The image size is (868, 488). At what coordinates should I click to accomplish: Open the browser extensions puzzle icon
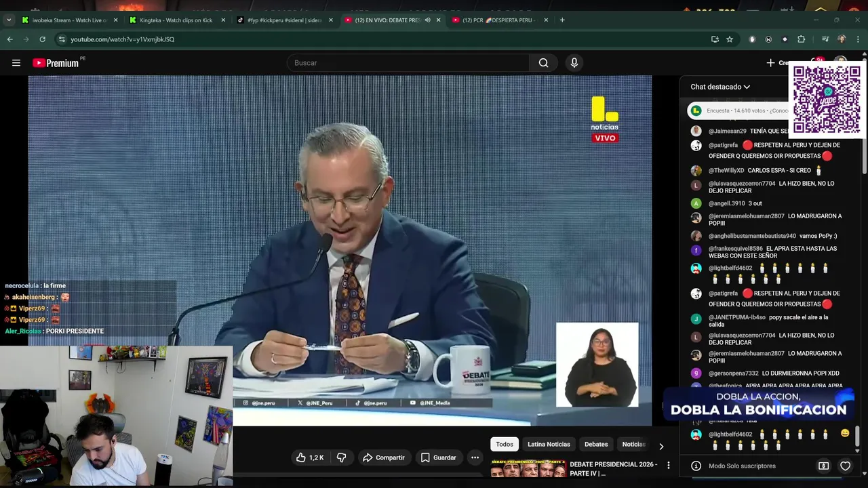coord(801,39)
